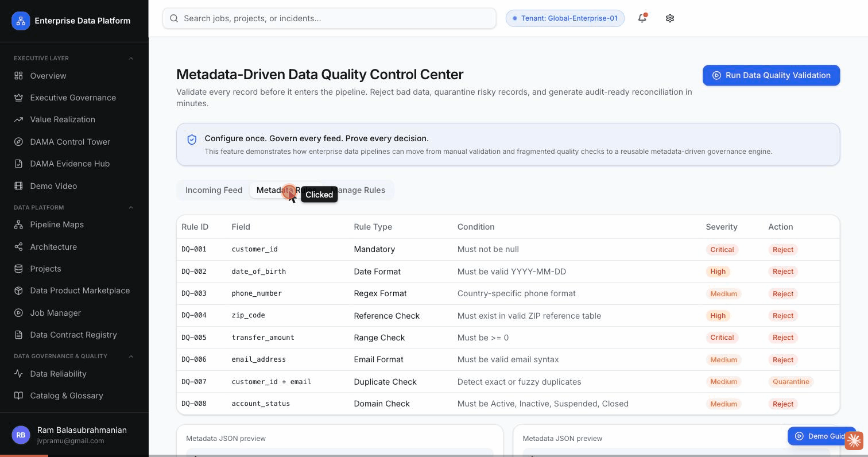Click the Tenant: Global-Enterprise-01 badge
This screenshot has height=457, width=868.
coord(565,18)
